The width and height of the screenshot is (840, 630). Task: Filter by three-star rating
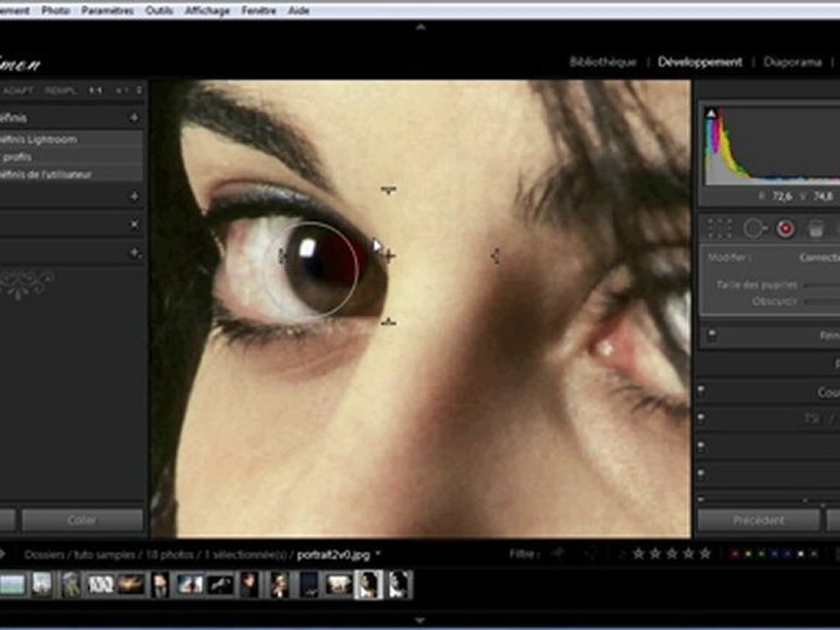672,554
